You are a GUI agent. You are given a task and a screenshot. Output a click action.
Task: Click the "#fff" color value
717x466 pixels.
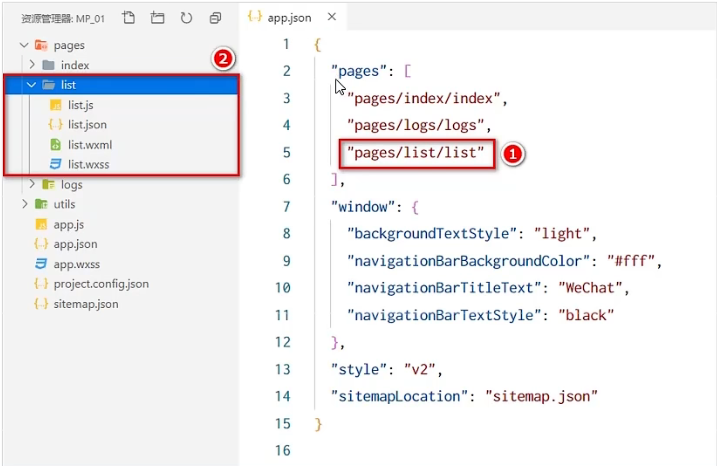coord(631,261)
